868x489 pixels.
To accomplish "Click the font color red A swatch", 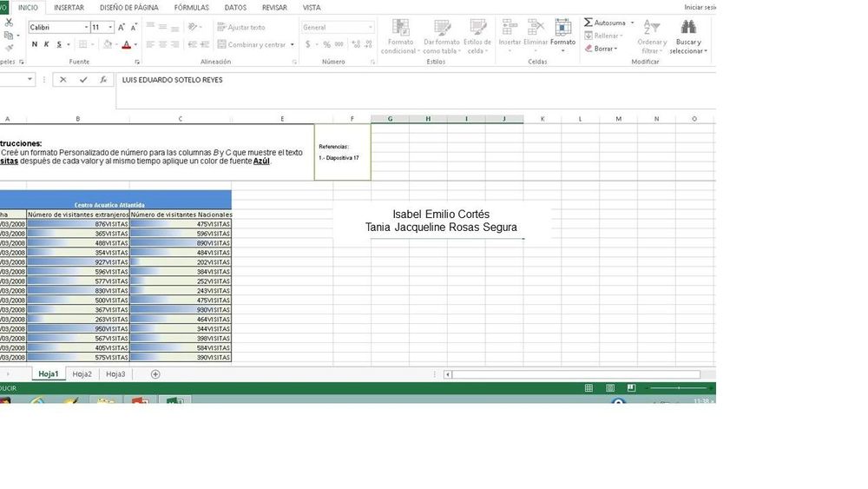I will [x=126, y=44].
